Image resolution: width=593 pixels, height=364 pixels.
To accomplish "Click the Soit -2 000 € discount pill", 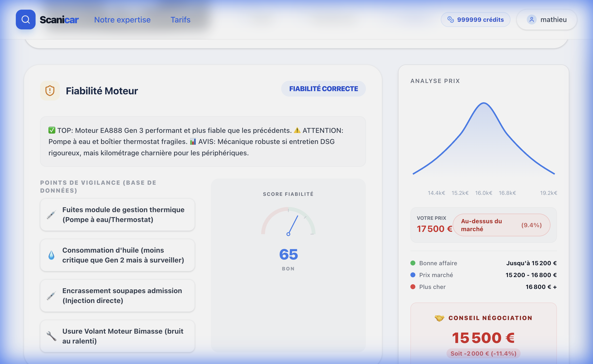I will (483, 353).
